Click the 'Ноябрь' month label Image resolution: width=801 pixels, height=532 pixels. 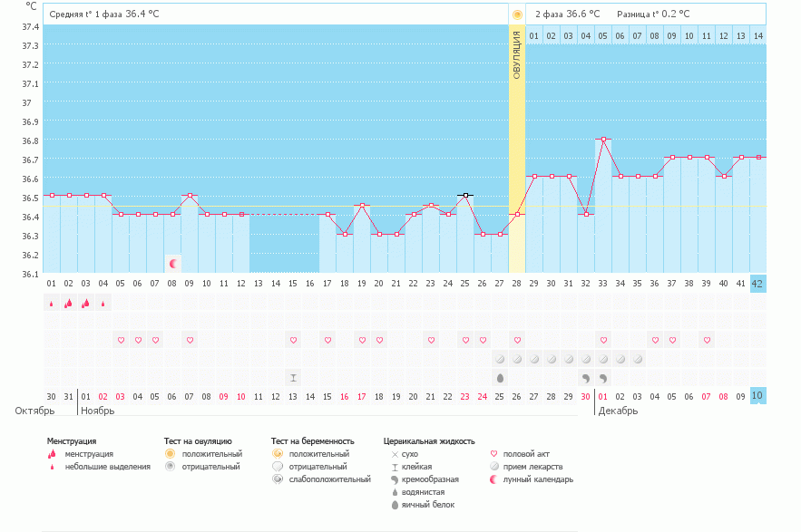[x=98, y=411]
